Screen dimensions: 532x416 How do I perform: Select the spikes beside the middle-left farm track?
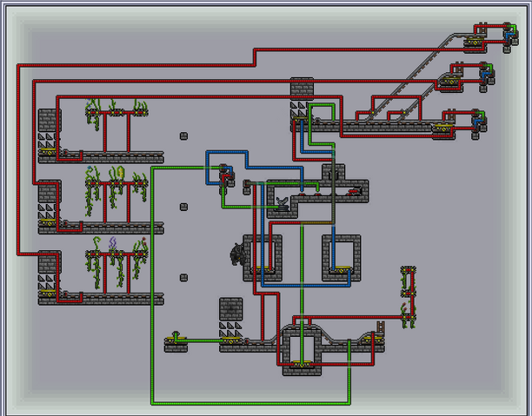(x=47, y=212)
